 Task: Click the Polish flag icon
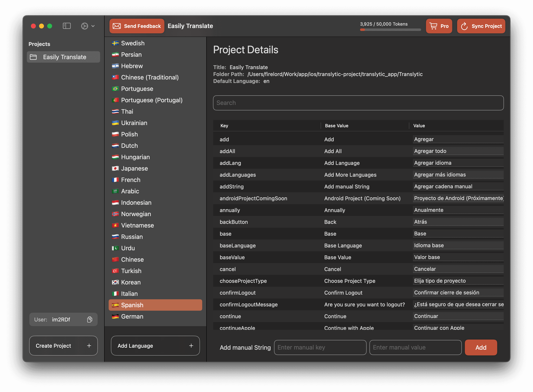[115, 134]
